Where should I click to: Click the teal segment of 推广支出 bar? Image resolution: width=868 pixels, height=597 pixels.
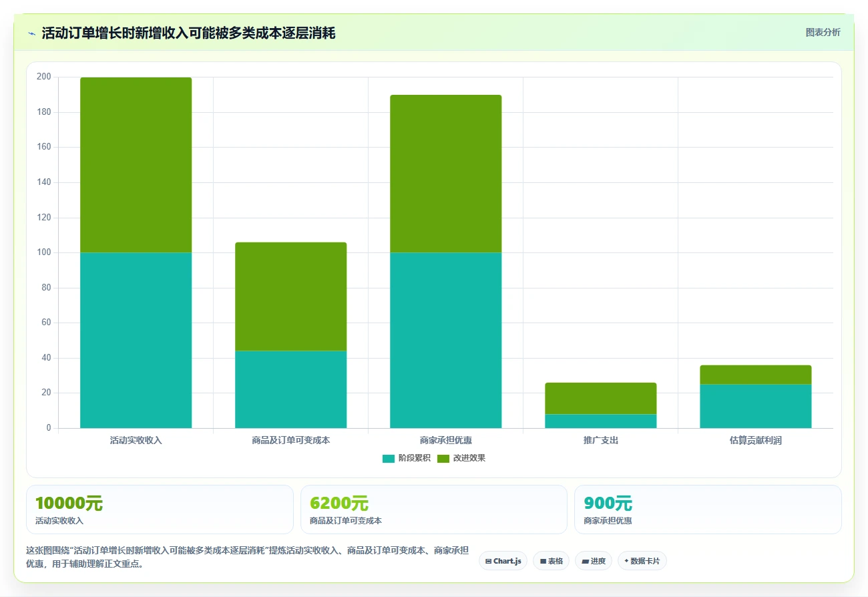point(600,421)
